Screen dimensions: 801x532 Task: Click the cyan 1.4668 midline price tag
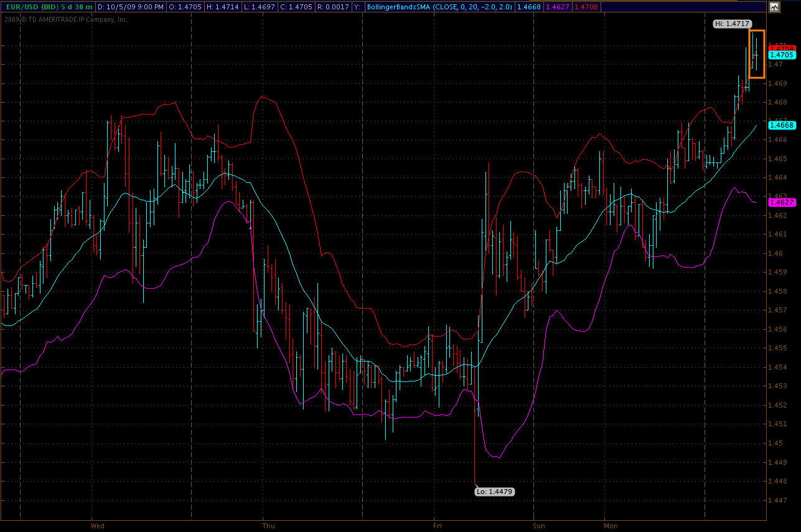[x=782, y=125]
